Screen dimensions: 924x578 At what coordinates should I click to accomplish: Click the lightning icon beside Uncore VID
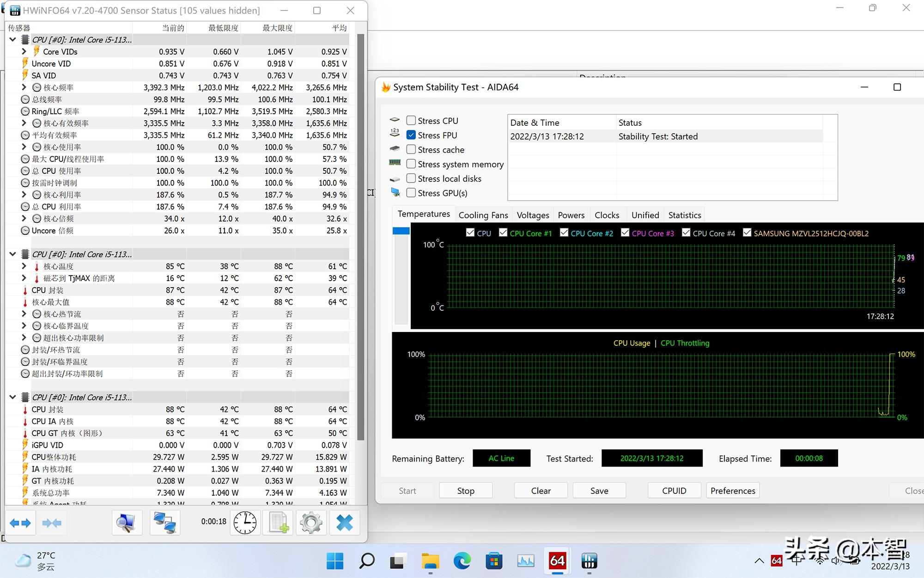tap(25, 63)
